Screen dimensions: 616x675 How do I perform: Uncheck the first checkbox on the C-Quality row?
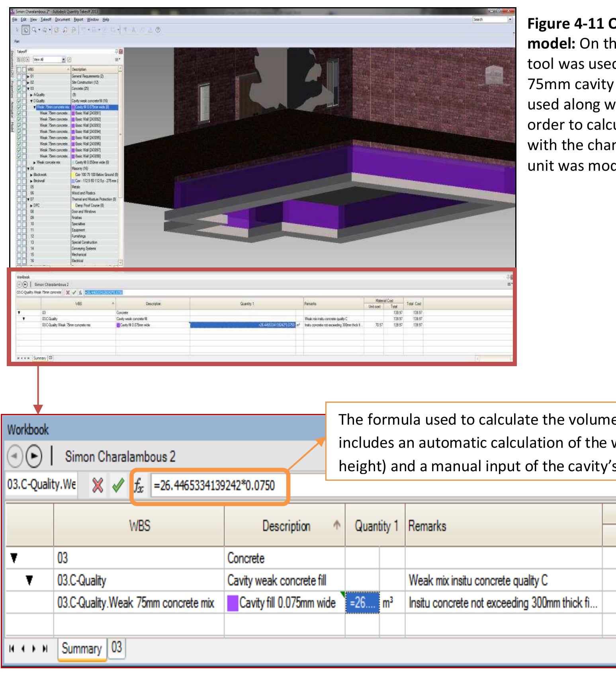pyautogui.click(x=19, y=101)
